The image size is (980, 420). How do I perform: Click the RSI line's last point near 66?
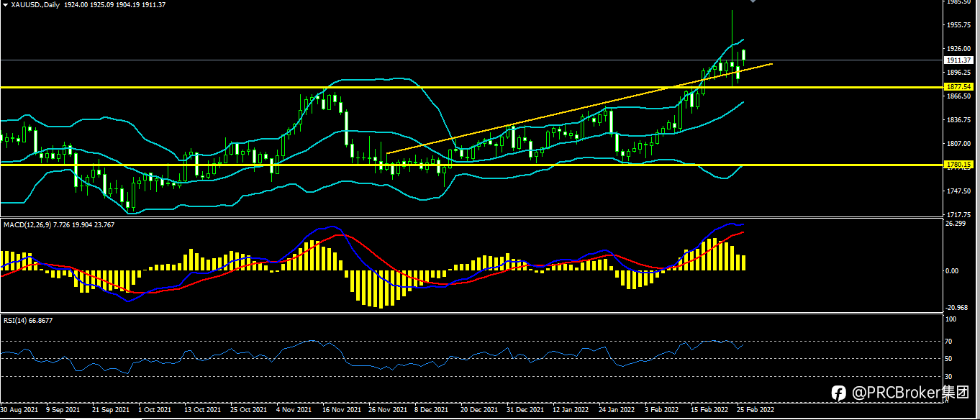[744, 344]
